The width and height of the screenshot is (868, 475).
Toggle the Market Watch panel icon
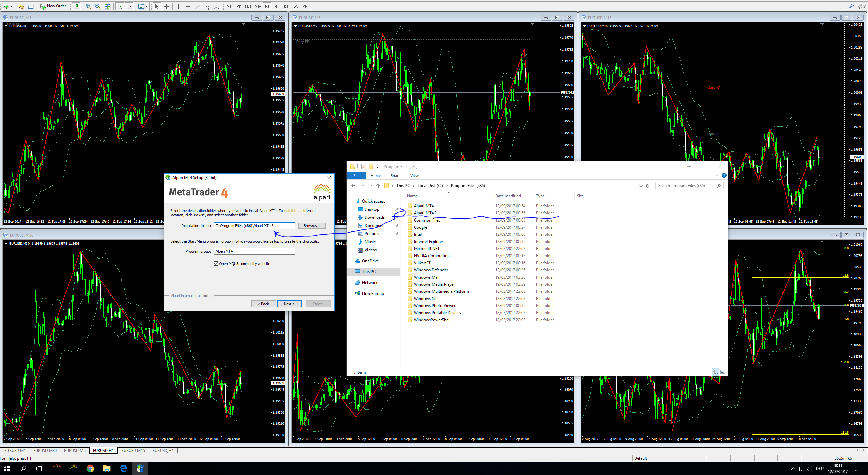[x=31, y=6]
